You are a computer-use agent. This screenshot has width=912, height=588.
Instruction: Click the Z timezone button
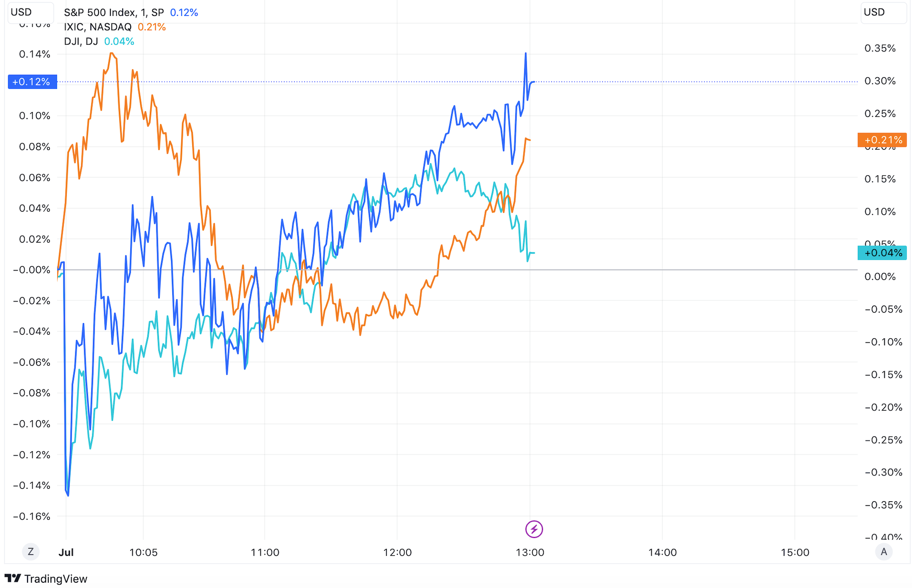(x=31, y=552)
